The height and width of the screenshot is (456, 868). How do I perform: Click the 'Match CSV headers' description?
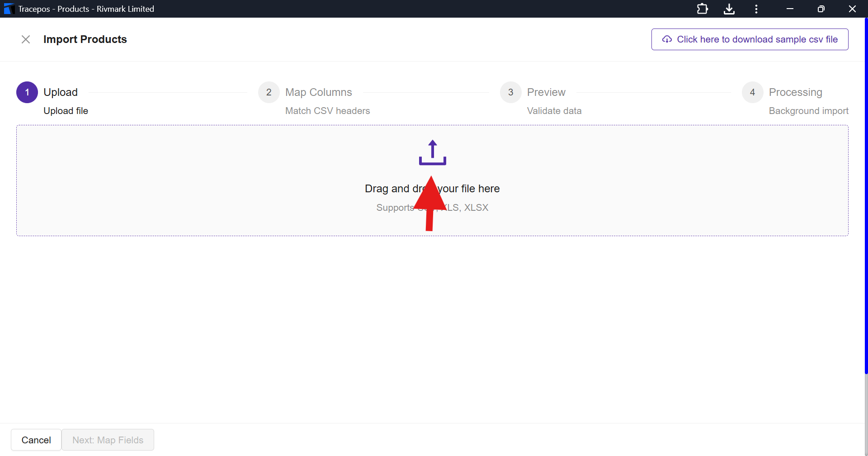point(328,111)
